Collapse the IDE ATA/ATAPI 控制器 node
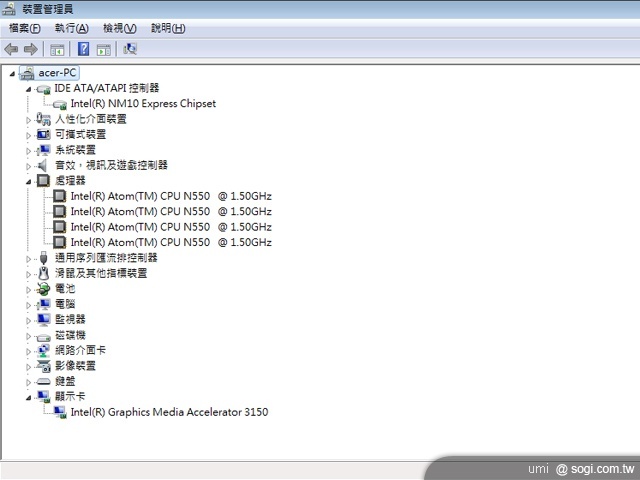This screenshot has width=640, height=480. click(x=28, y=89)
